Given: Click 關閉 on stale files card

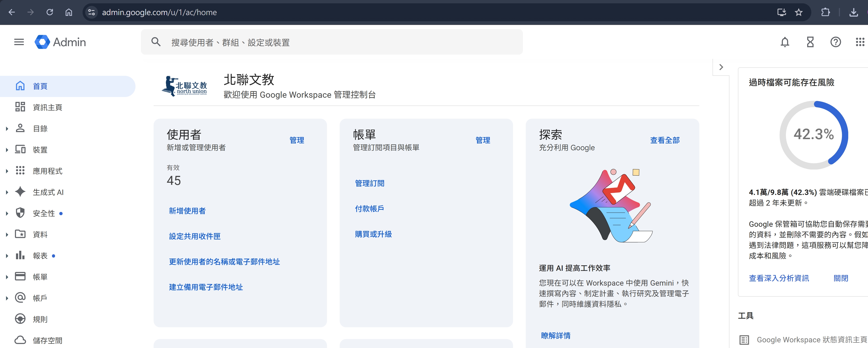Looking at the screenshot, I should [841, 278].
